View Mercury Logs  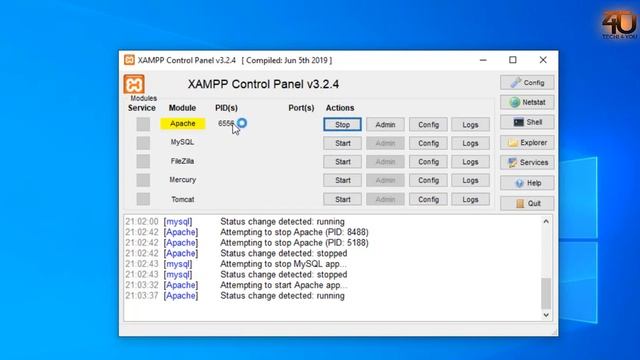(x=470, y=180)
